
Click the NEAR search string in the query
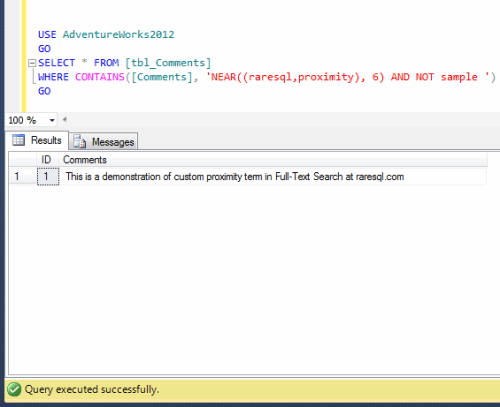349,77
